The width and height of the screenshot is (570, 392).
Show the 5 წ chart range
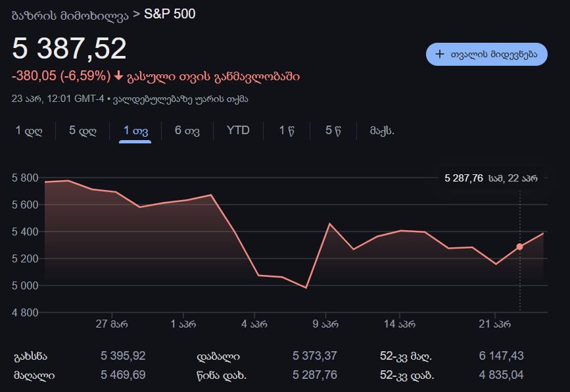[x=333, y=130]
